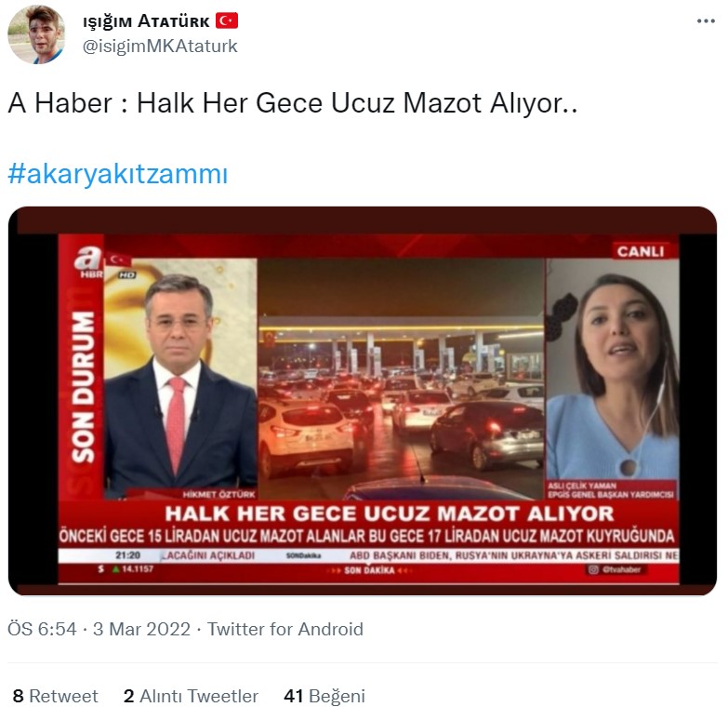
Task: Open the ışığım Atatürk display name
Action: (146, 21)
